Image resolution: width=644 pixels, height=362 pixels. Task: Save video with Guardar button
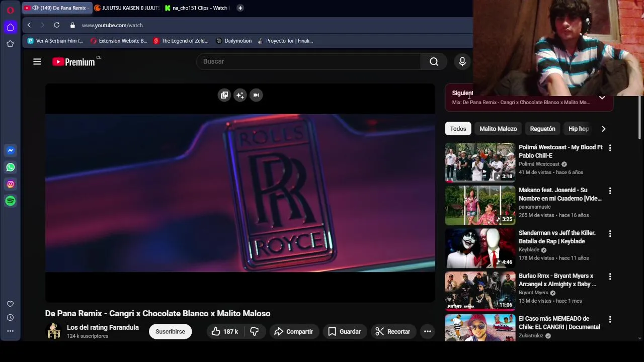click(344, 331)
